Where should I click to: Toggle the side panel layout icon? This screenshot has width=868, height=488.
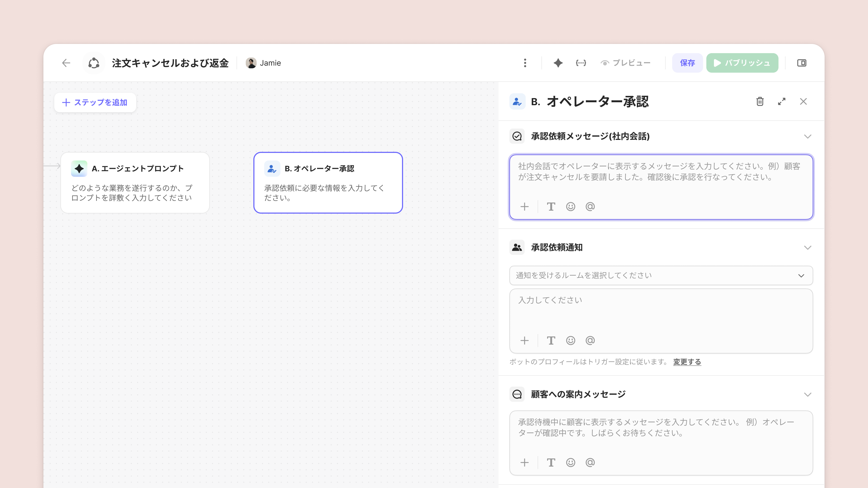[x=801, y=63]
